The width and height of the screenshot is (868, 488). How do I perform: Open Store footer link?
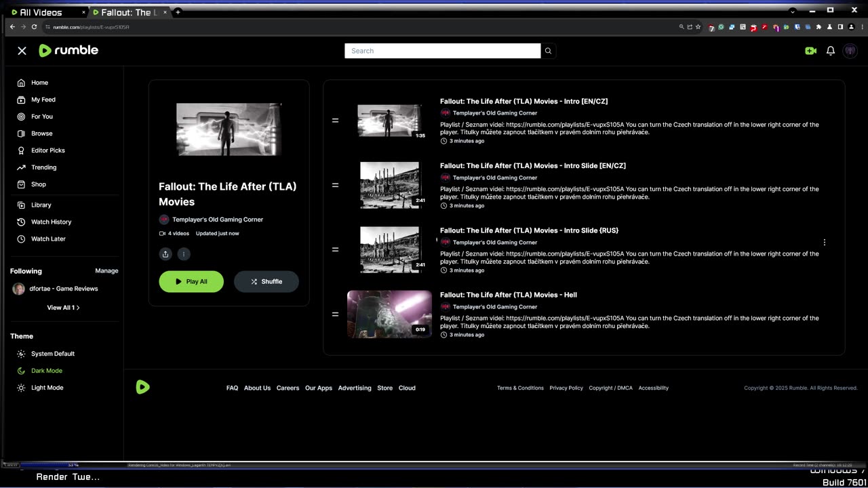pyautogui.click(x=384, y=388)
